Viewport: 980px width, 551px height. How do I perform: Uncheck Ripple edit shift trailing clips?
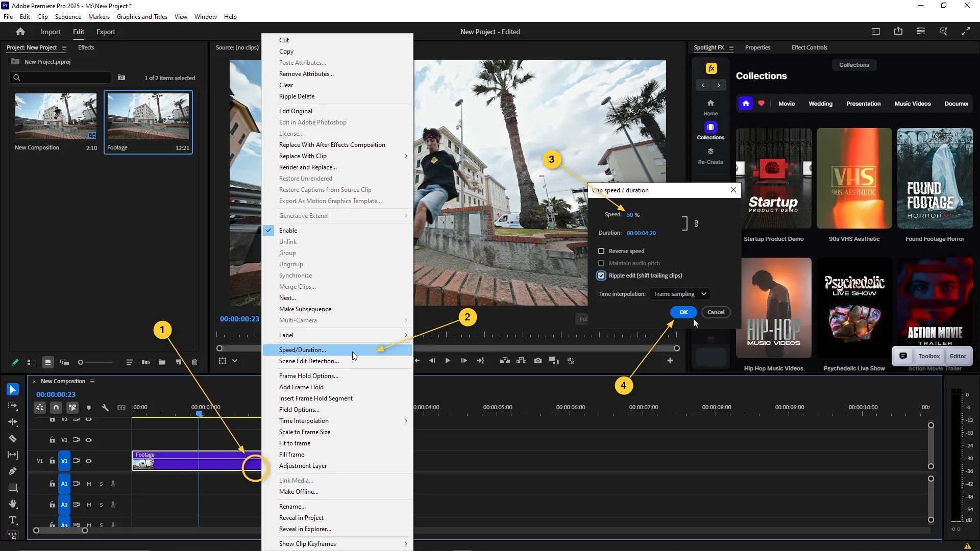[601, 275]
